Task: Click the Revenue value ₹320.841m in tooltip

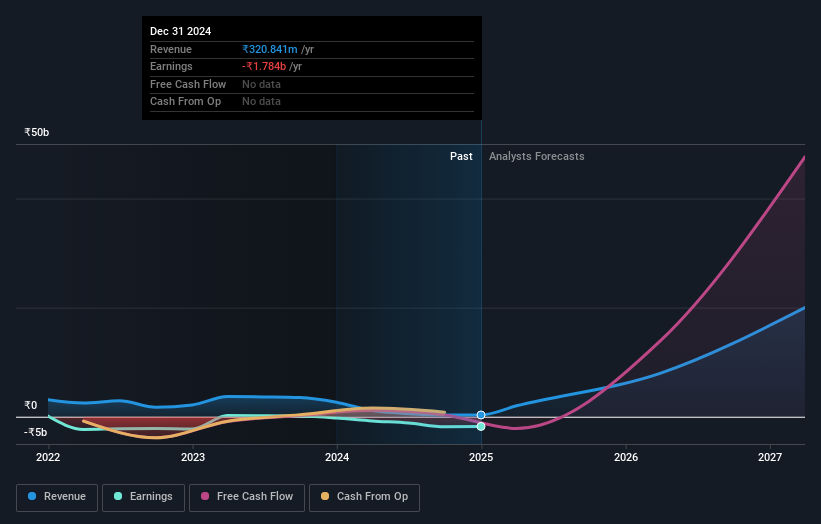Action: (270, 49)
